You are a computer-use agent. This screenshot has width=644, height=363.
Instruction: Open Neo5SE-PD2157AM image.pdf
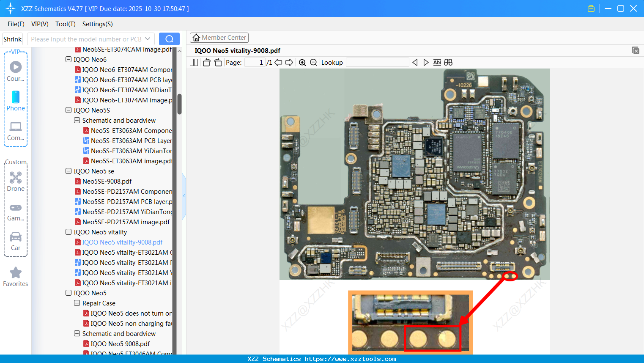tap(122, 222)
